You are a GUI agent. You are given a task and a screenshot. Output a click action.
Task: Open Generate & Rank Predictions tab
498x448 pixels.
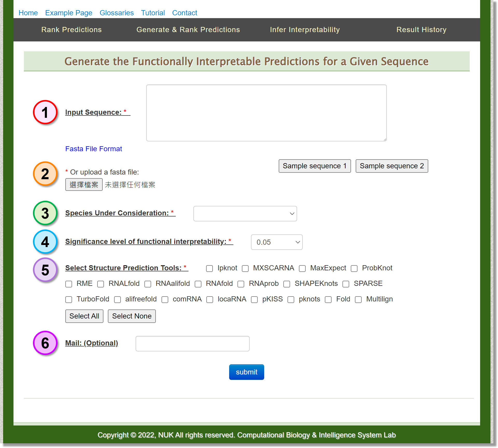tap(188, 30)
